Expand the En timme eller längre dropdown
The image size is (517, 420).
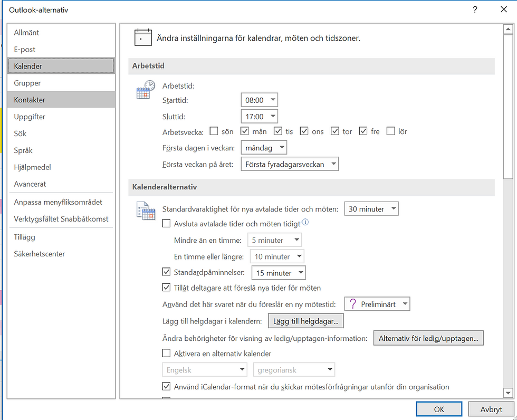tap(277, 256)
